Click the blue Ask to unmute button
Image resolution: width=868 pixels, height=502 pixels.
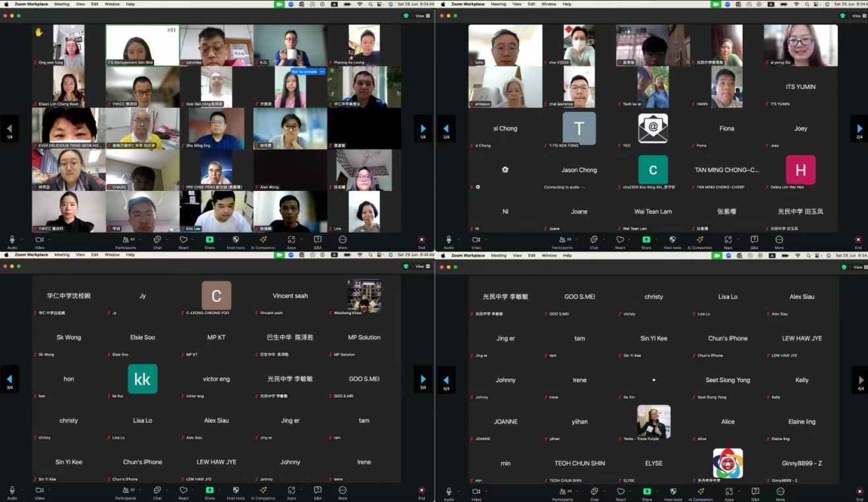coord(304,71)
